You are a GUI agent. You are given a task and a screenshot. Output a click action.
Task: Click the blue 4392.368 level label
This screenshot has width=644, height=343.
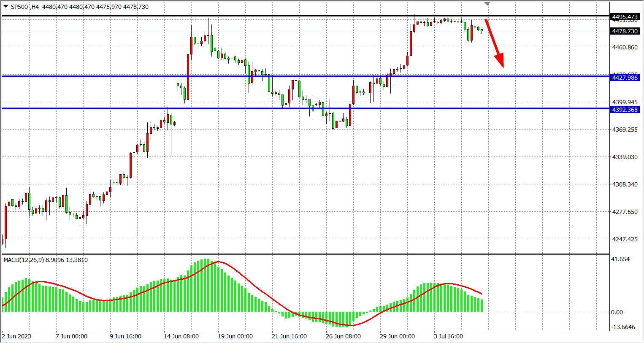[x=625, y=110]
